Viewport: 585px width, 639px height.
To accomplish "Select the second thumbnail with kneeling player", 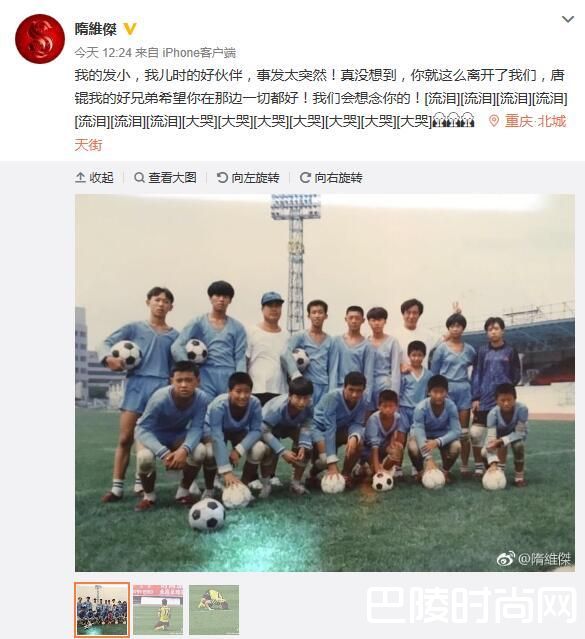I will click(x=158, y=610).
